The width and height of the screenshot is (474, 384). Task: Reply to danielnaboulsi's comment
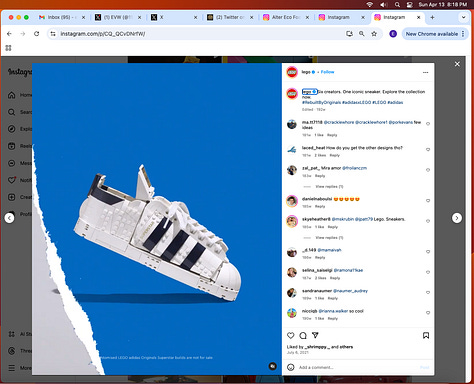(x=320, y=206)
